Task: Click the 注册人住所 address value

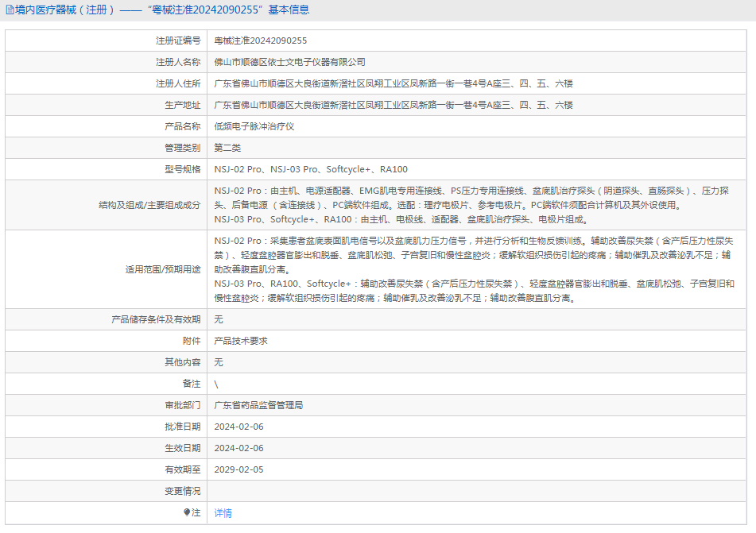Action: click(394, 84)
